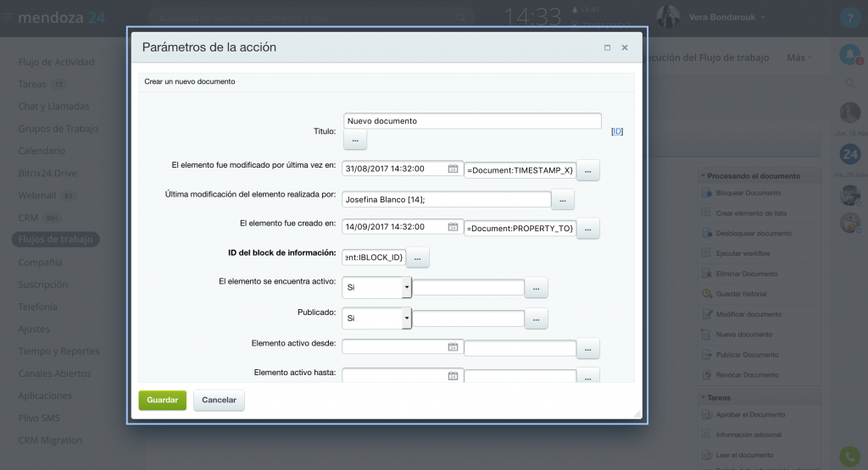Collapse Procesando el documento section
The height and width of the screenshot is (470, 868).
pos(703,176)
